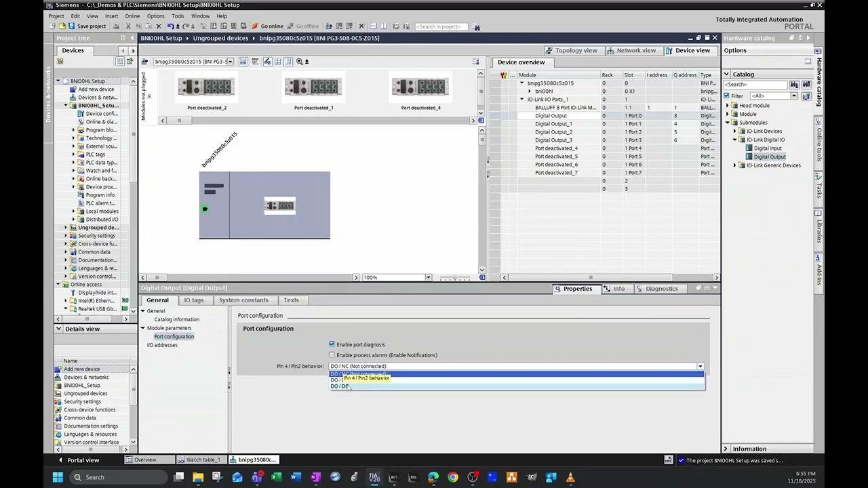This screenshot has width=868, height=488.
Task: Expand IO-Link Generic Devices folder
Action: [735, 165]
